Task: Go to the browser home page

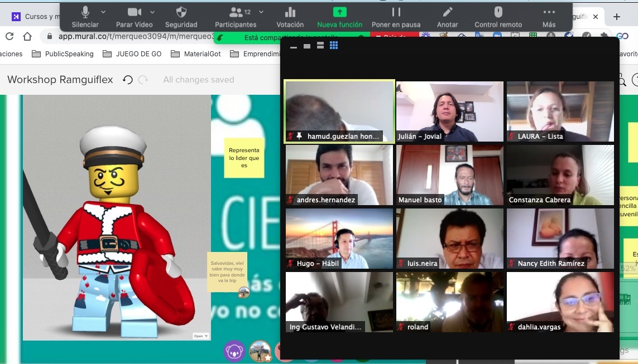Action: pos(27,36)
